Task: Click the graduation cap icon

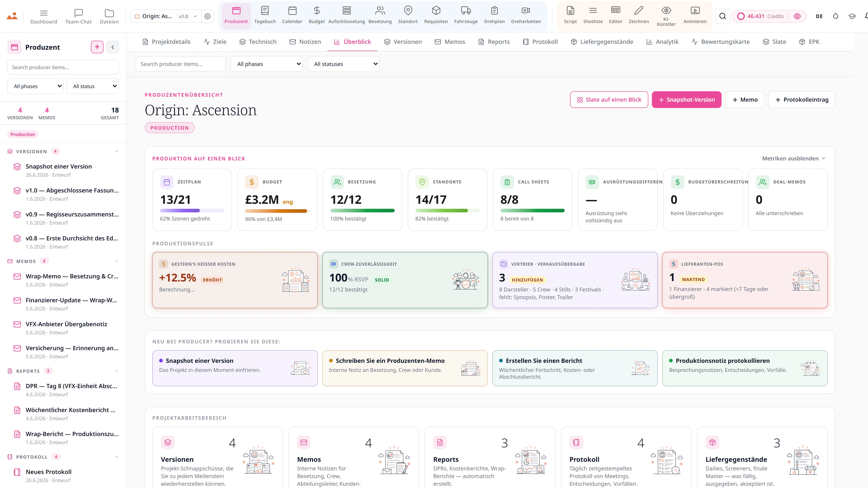Action: coord(852,16)
